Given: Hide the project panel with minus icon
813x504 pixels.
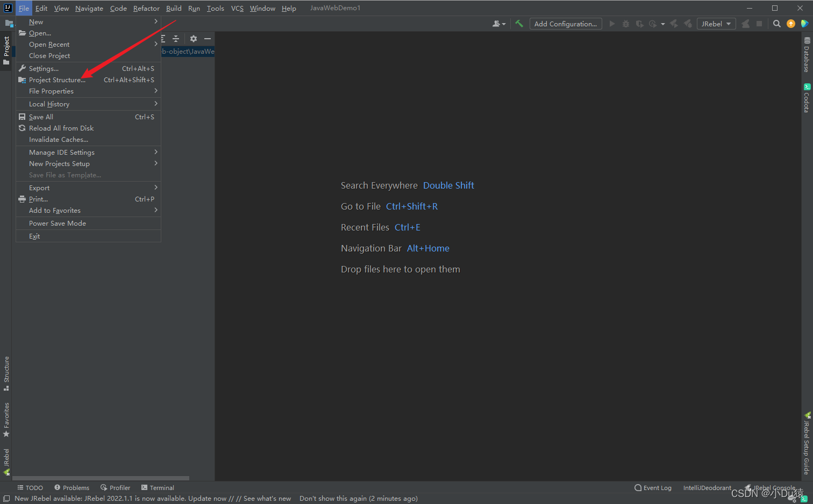Looking at the screenshot, I should pyautogui.click(x=207, y=39).
